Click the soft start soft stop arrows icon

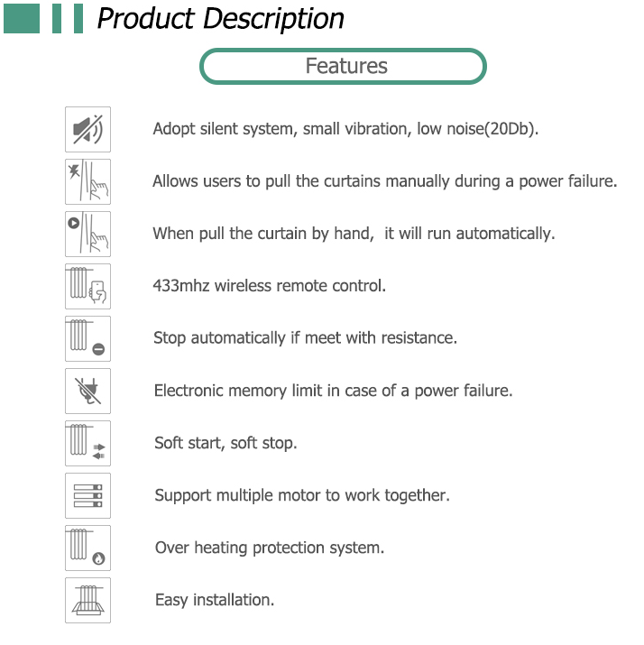pyautogui.click(x=87, y=443)
